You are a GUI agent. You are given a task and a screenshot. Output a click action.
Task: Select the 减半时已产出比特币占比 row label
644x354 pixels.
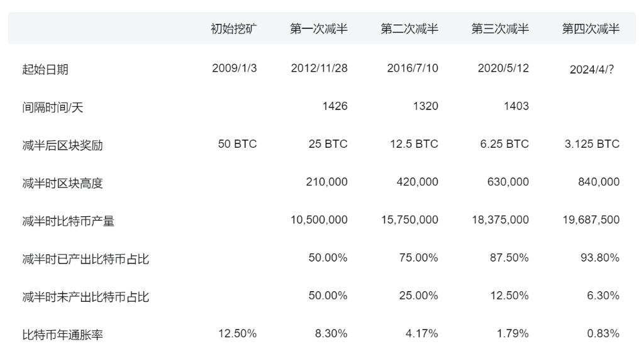[x=86, y=258]
